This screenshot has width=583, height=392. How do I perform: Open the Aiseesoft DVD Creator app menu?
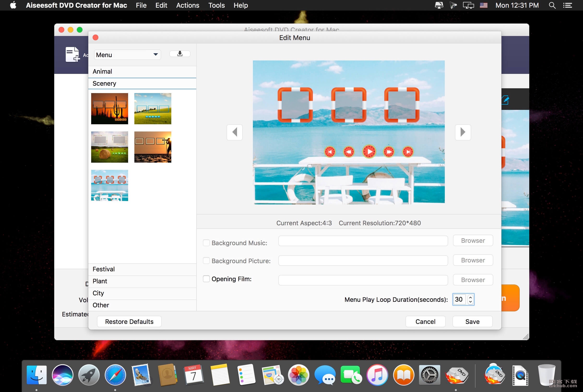(x=77, y=5)
